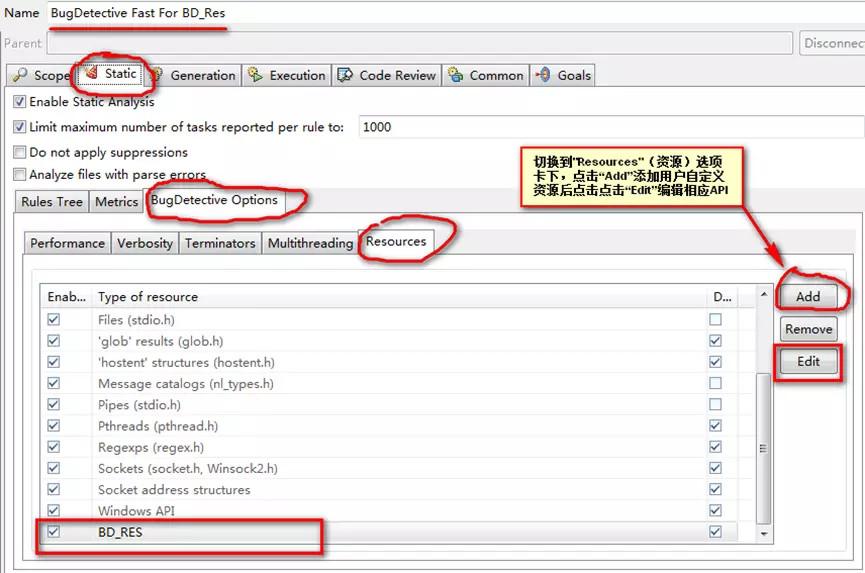Screen dimensions: 865x573
Task: Click the Code Review tab icon
Action: click(346, 75)
